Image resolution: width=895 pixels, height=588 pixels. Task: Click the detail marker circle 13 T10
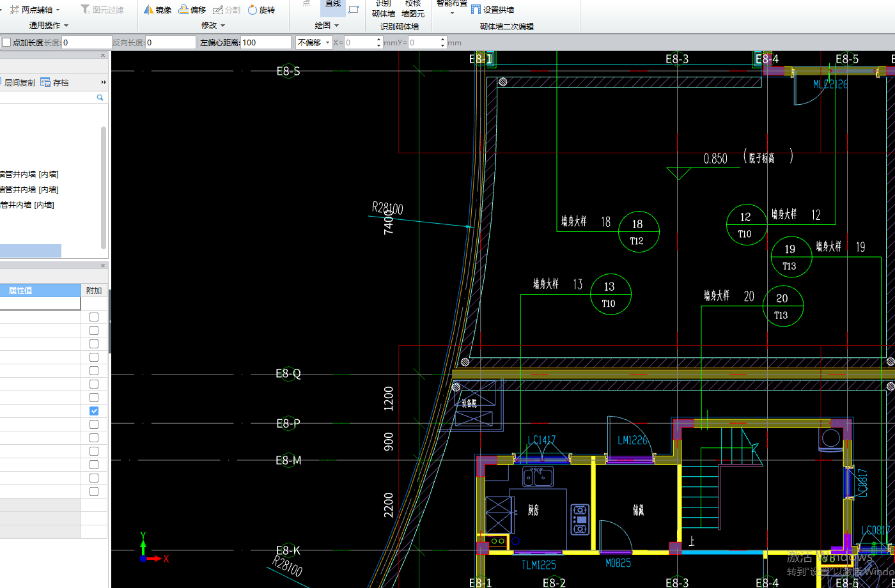pyautogui.click(x=610, y=295)
